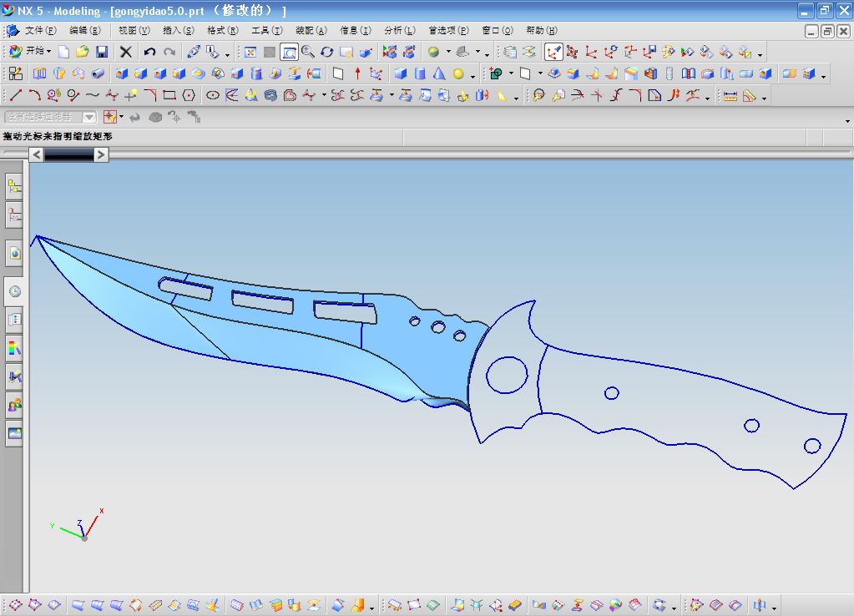Click the Object Information icon

point(212,52)
